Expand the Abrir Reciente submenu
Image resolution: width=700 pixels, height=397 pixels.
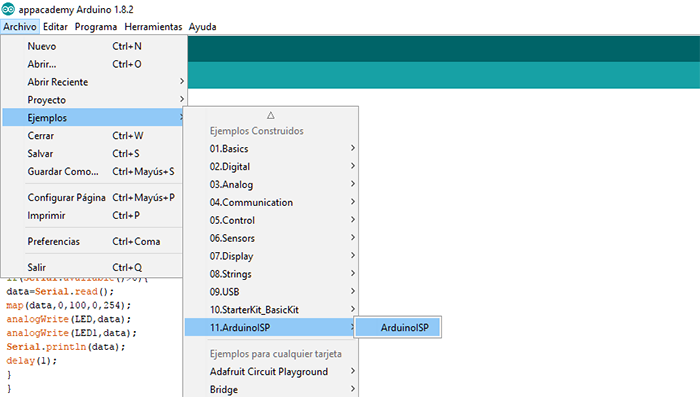tap(93, 82)
